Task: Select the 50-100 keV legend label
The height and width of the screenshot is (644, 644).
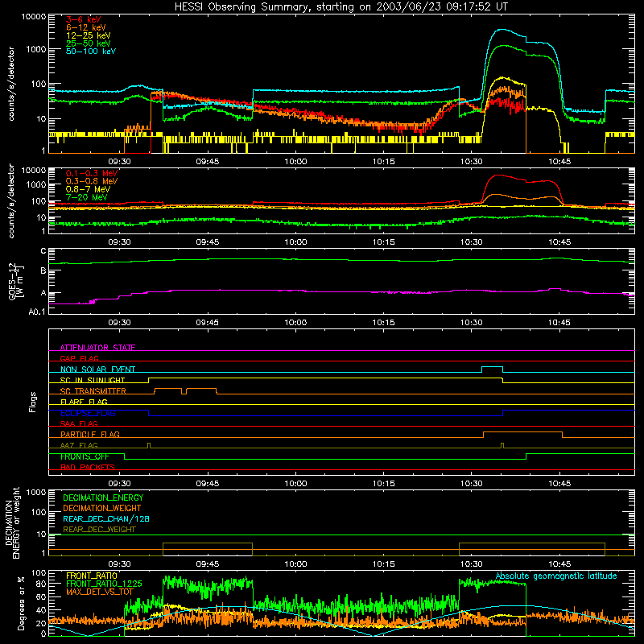Action: (91, 52)
